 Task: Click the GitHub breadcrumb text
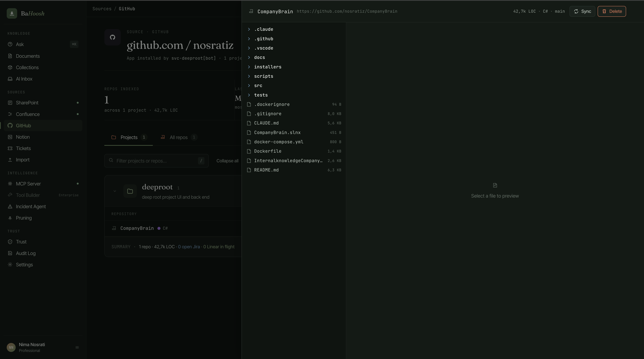[127, 9]
